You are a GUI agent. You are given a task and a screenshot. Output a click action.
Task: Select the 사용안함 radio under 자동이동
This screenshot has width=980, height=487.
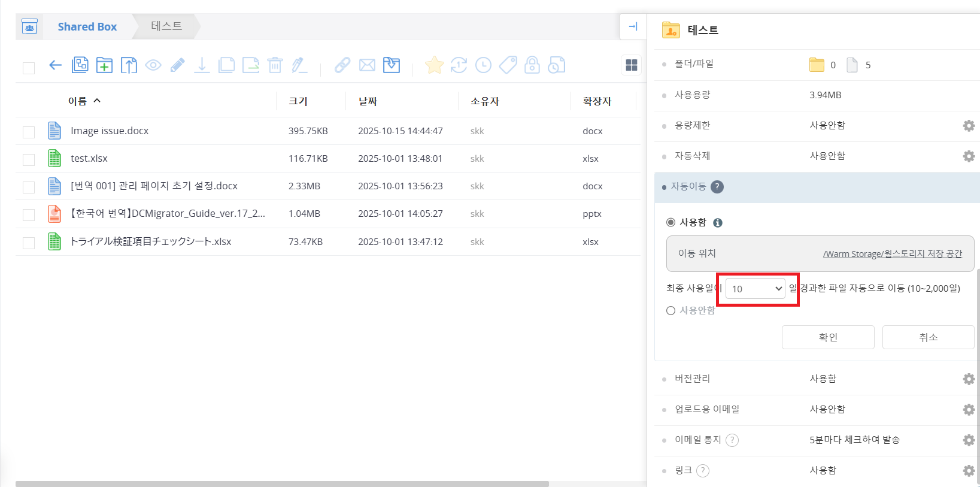tap(671, 310)
